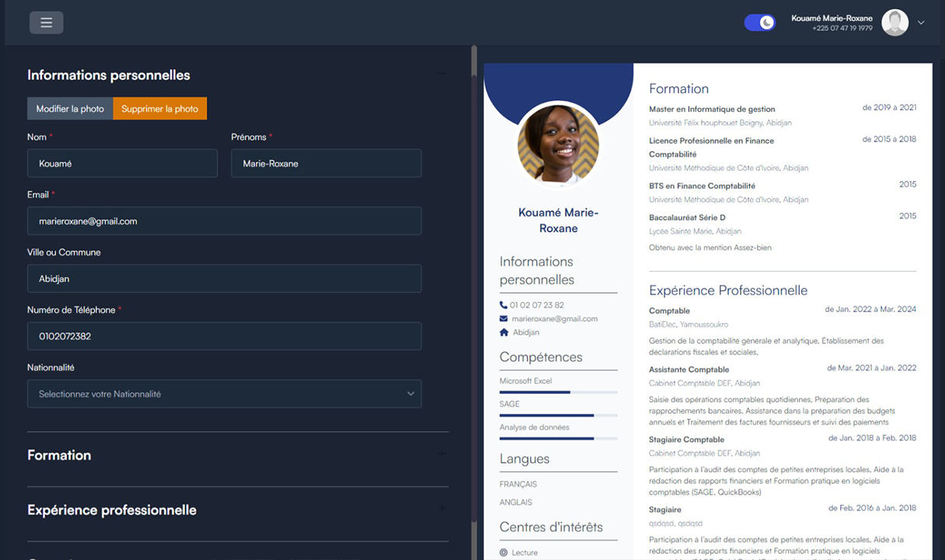The image size is (945, 560).
Task: Click the Microsoft Excel skill progress bar
Action: [x=558, y=391]
